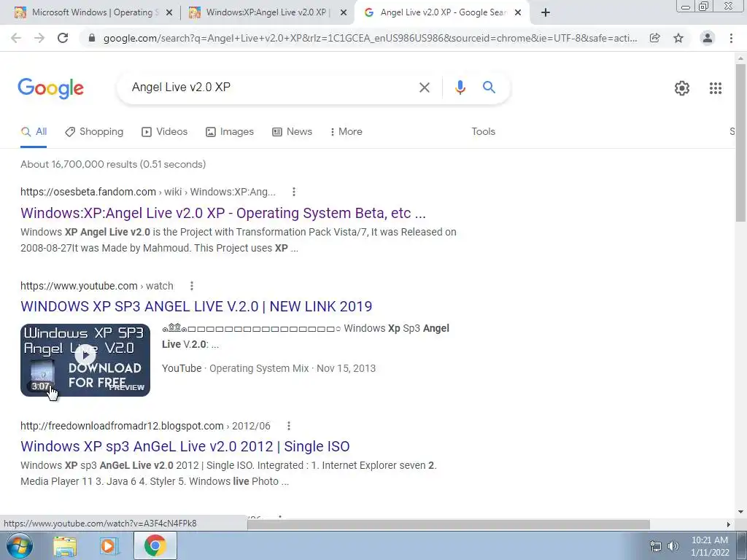Click the browser forward arrow
This screenshot has height=560, width=747.
tap(39, 38)
